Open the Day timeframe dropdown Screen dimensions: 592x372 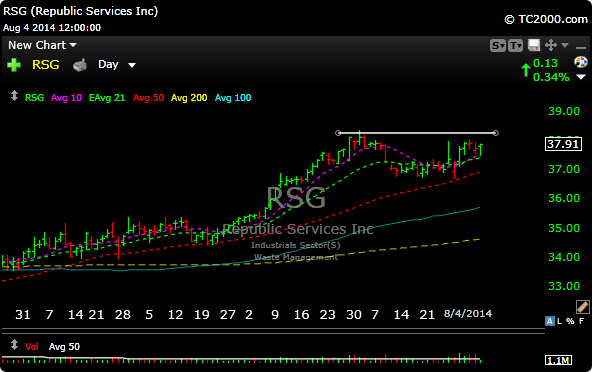point(117,65)
